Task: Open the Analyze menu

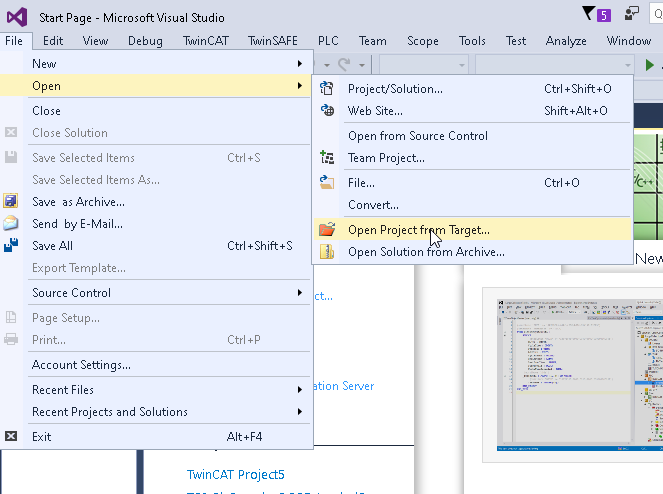Action: click(x=566, y=41)
